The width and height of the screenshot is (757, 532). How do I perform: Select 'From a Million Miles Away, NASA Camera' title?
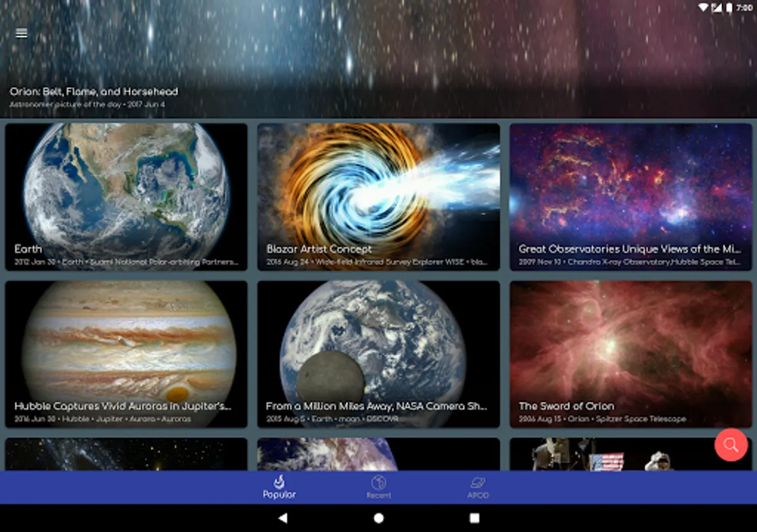point(376,406)
